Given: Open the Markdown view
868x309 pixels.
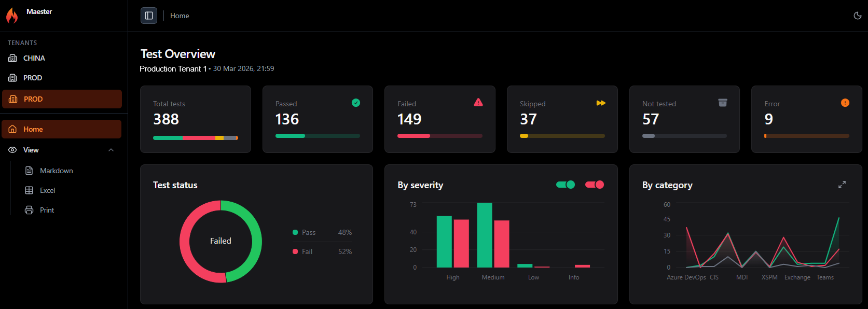Looking at the screenshot, I should [x=56, y=171].
